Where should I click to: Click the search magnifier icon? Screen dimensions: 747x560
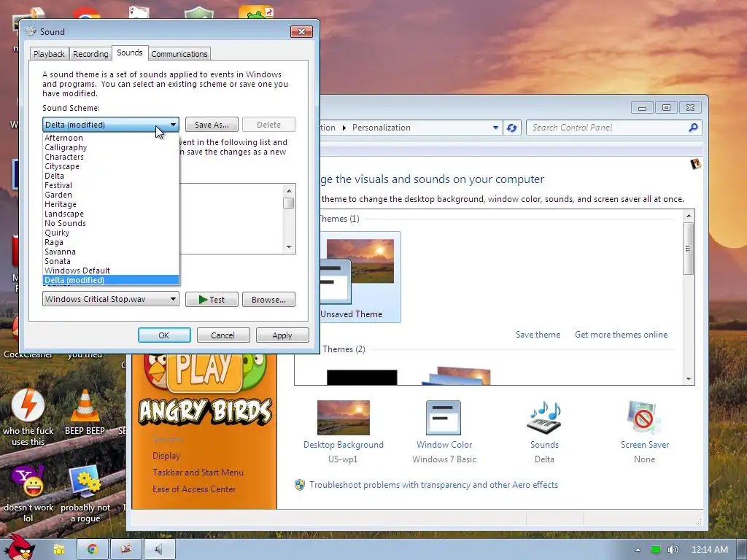pos(693,128)
